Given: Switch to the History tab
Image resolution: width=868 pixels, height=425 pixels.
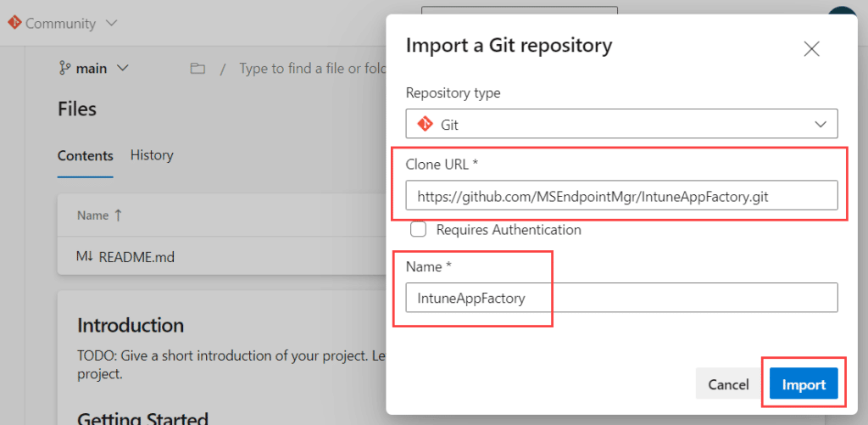Looking at the screenshot, I should pos(152,155).
